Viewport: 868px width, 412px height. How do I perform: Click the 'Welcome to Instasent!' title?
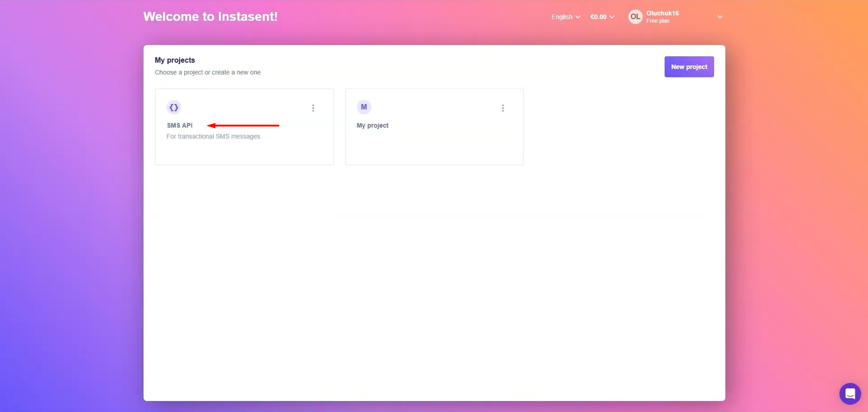210,16
